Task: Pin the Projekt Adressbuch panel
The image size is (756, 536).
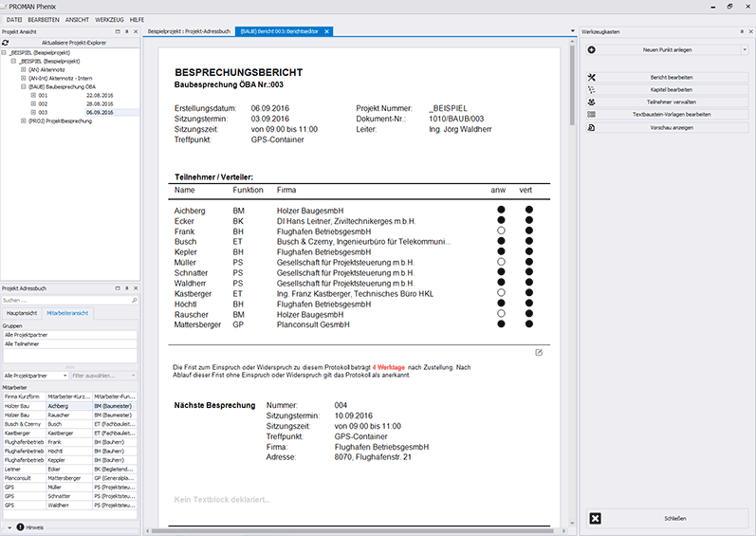Action: [x=127, y=288]
